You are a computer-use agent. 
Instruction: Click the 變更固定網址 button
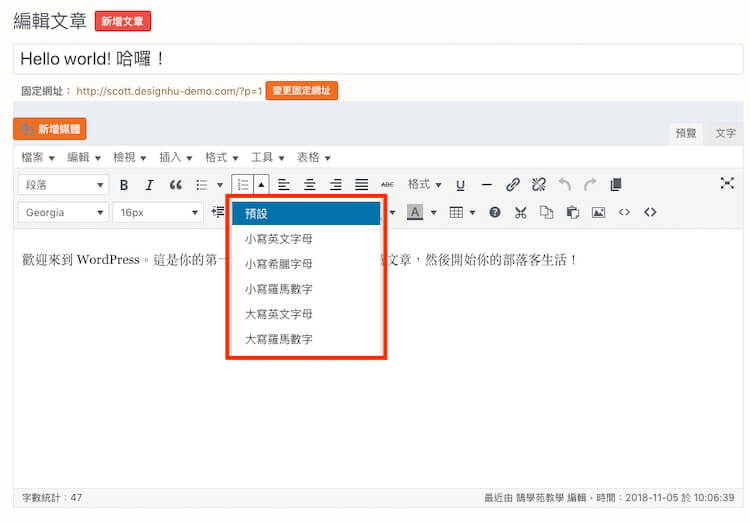click(x=302, y=91)
